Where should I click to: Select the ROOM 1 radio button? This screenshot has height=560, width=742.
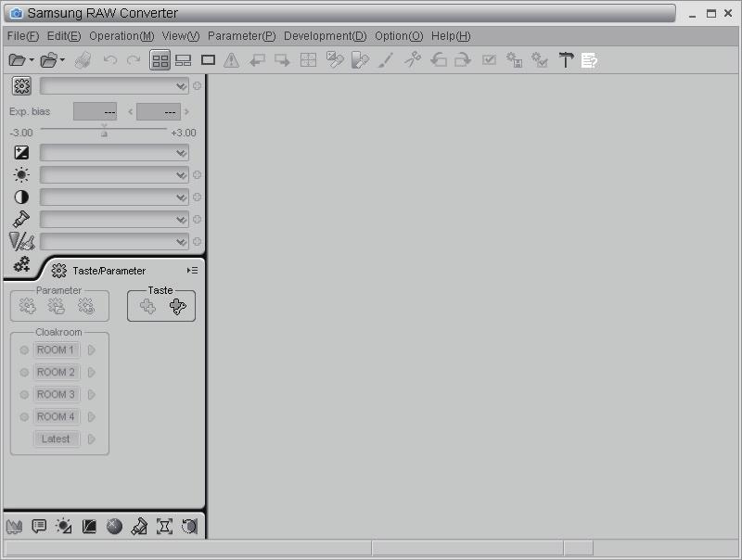[24, 350]
